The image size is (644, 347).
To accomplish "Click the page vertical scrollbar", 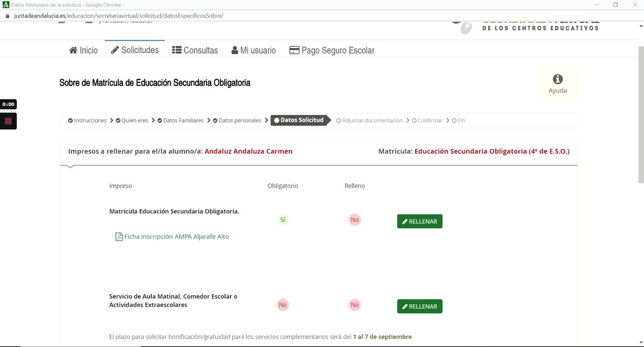I will pyautogui.click(x=640, y=115).
